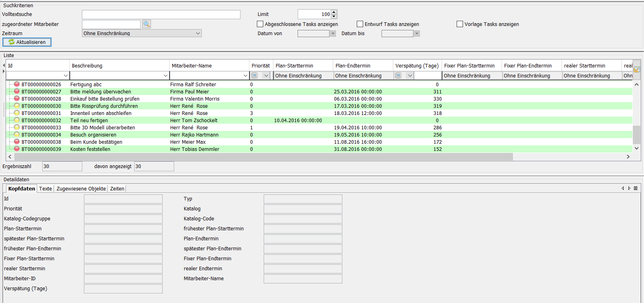Click the Priorität filter operator icon
This screenshot has height=303, width=644.
click(255, 75)
